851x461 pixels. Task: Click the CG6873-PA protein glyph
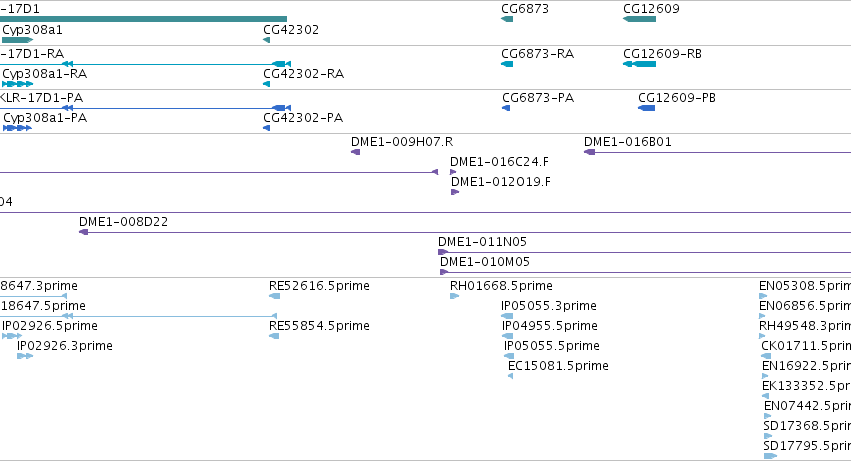coord(506,108)
